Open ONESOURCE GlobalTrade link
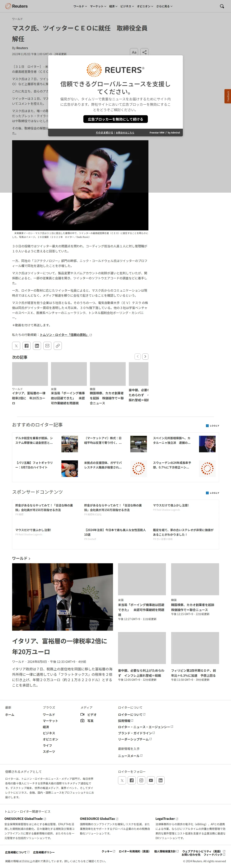 pyautogui.click(x=25, y=818)
